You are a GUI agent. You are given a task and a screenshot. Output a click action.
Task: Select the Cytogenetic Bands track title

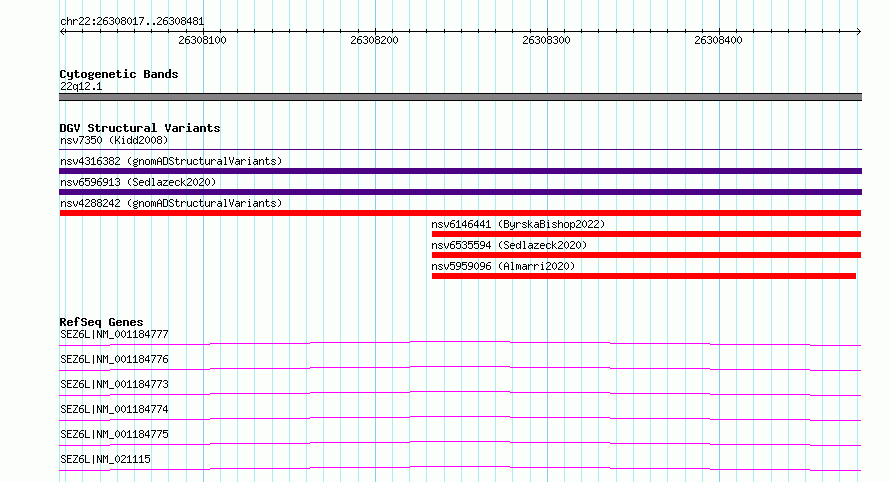point(119,74)
